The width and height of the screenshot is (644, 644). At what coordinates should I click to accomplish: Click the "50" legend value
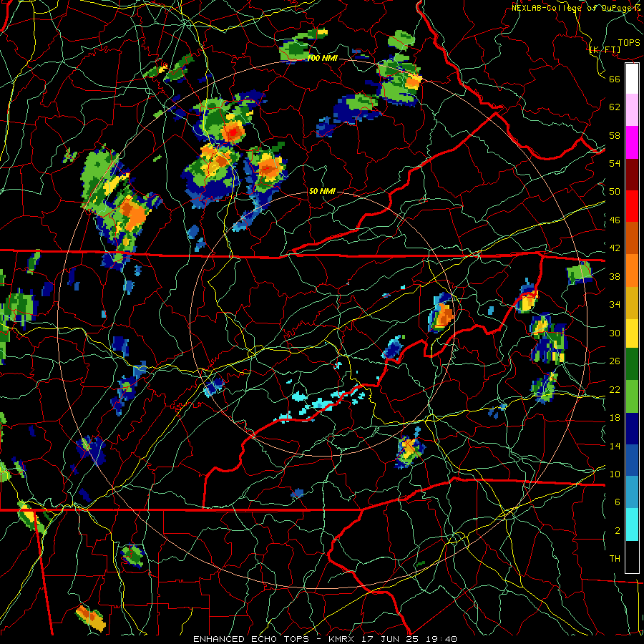(x=615, y=191)
